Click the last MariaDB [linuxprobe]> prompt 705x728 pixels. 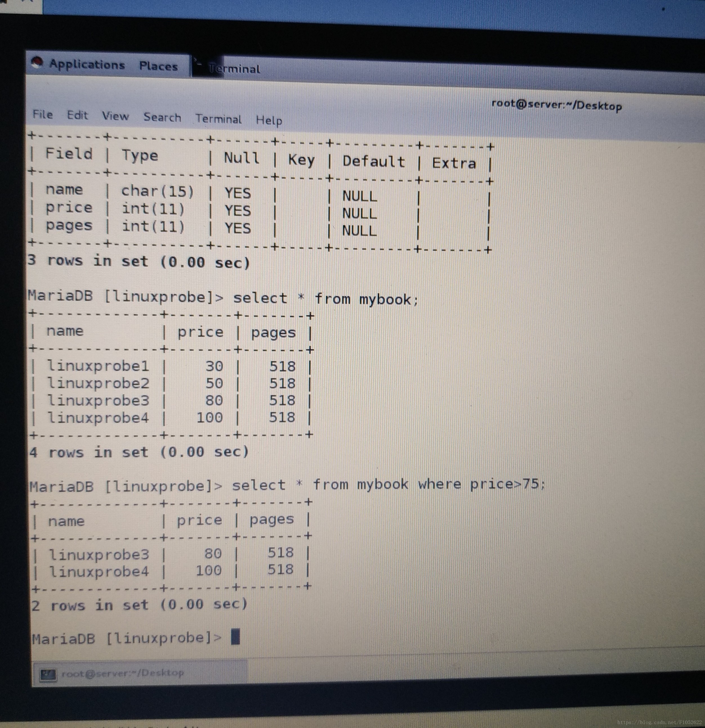point(127,639)
